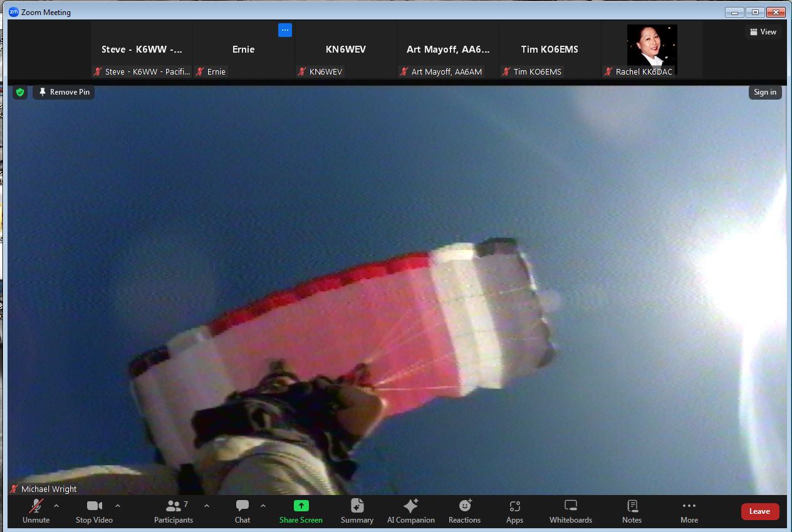Viewport: 792px width, 532px height.
Task: Open the Reactions menu
Action: coord(464,511)
